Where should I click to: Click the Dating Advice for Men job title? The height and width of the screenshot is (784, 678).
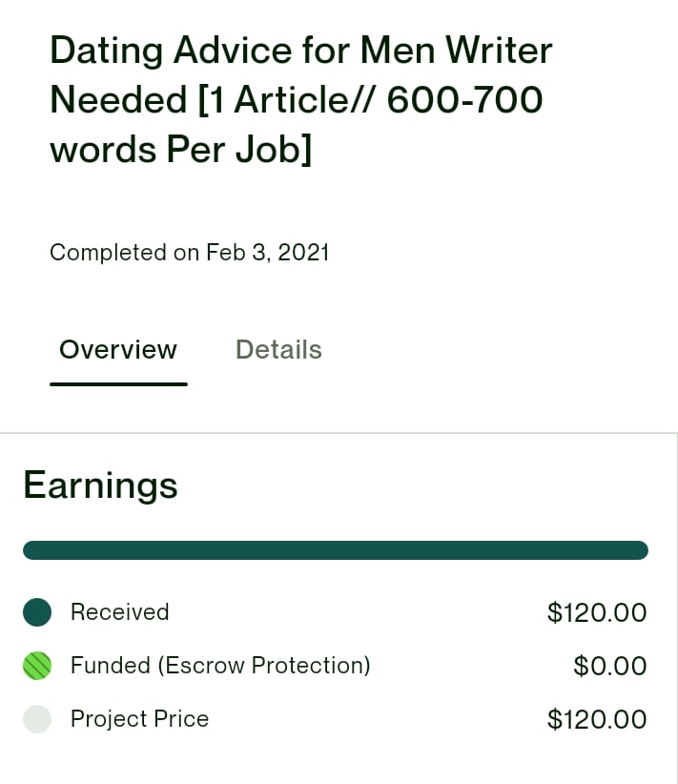pyautogui.click(x=301, y=99)
